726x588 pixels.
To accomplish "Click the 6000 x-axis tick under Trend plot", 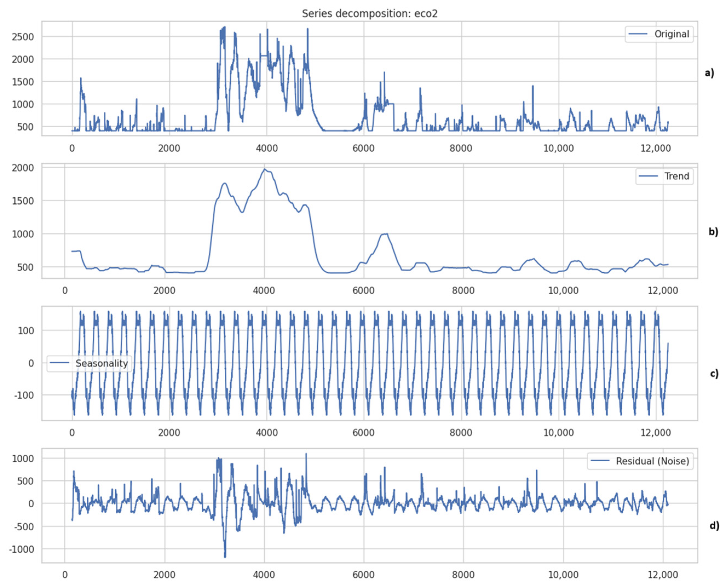I will [x=364, y=291].
